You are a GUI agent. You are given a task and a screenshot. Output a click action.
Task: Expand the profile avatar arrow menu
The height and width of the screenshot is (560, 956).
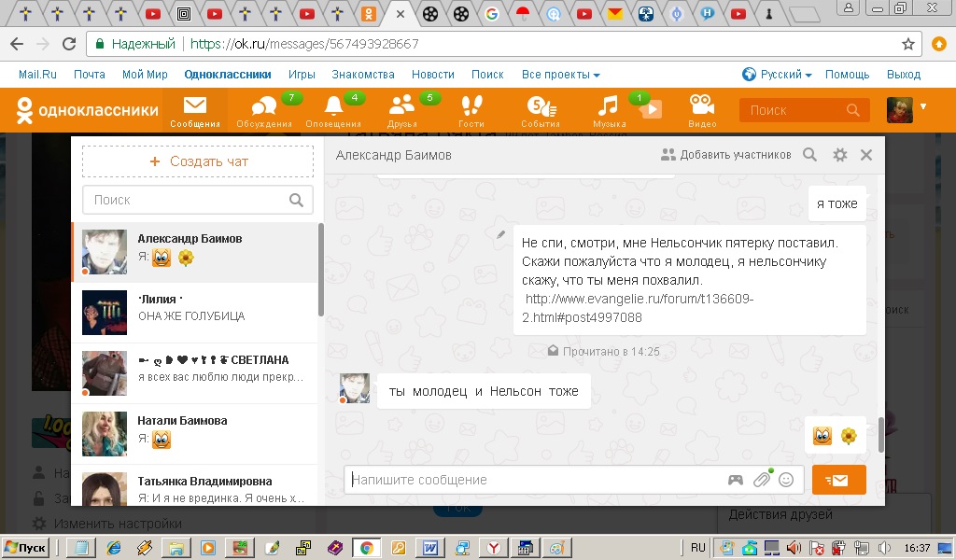click(923, 106)
